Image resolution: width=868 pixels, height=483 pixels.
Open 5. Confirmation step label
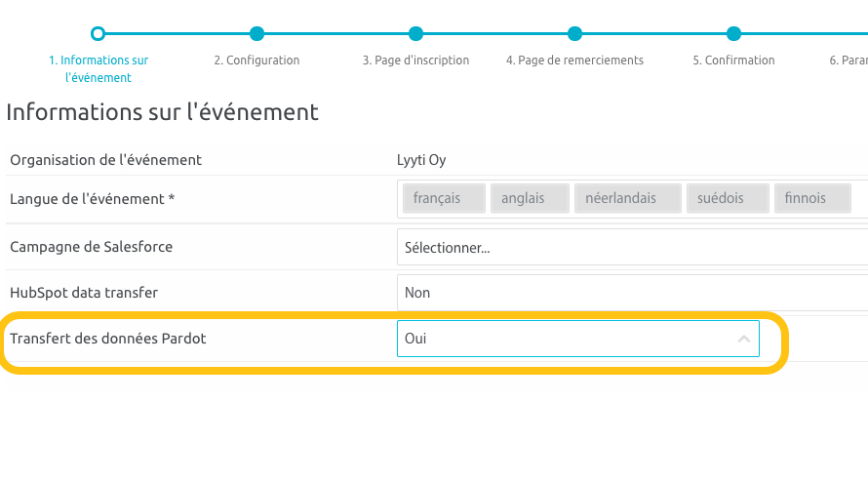click(x=733, y=60)
